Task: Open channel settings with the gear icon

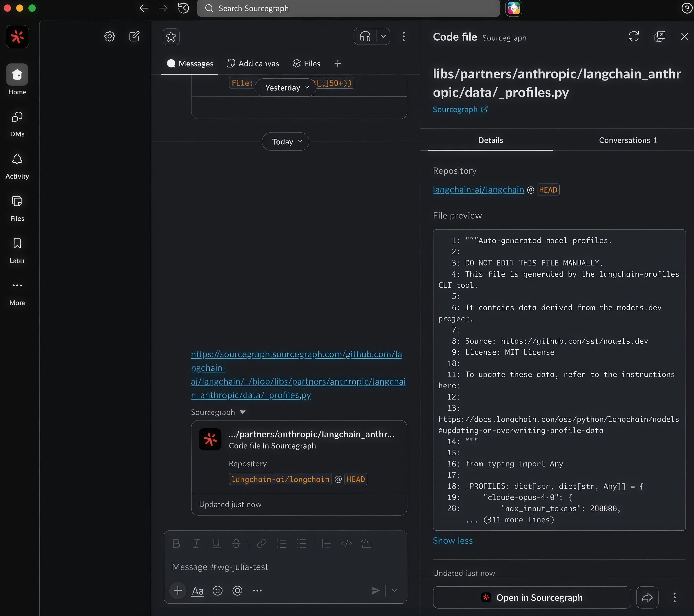Action: click(x=109, y=36)
